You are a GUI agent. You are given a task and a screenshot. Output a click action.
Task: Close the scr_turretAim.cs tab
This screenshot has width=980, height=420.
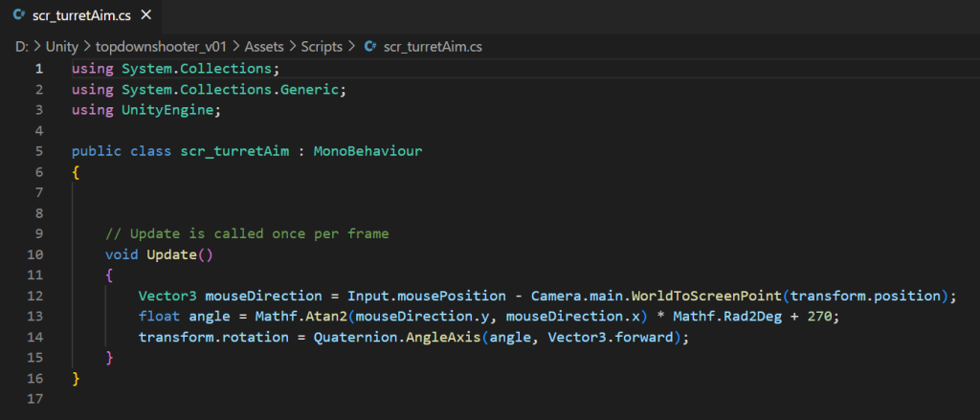tap(145, 16)
